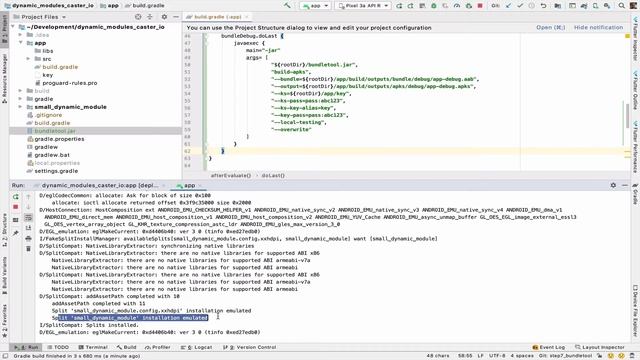Click doLast() breadcrumb

click(x=273, y=176)
